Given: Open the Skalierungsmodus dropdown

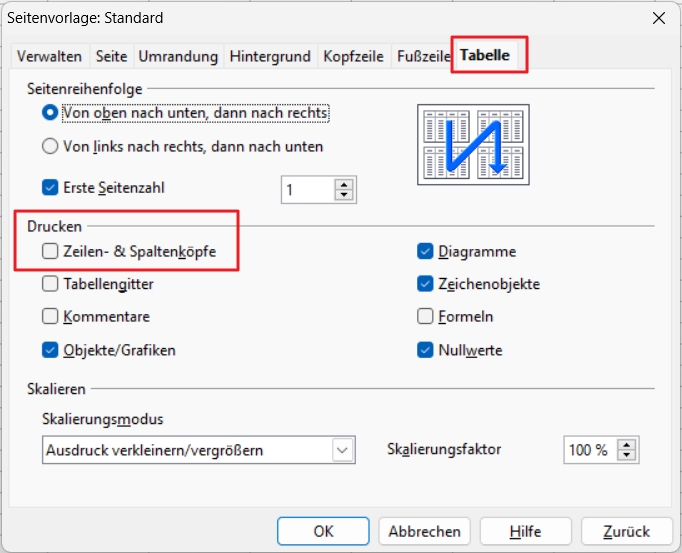Looking at the screenshot, I should (x=343, y=450).
